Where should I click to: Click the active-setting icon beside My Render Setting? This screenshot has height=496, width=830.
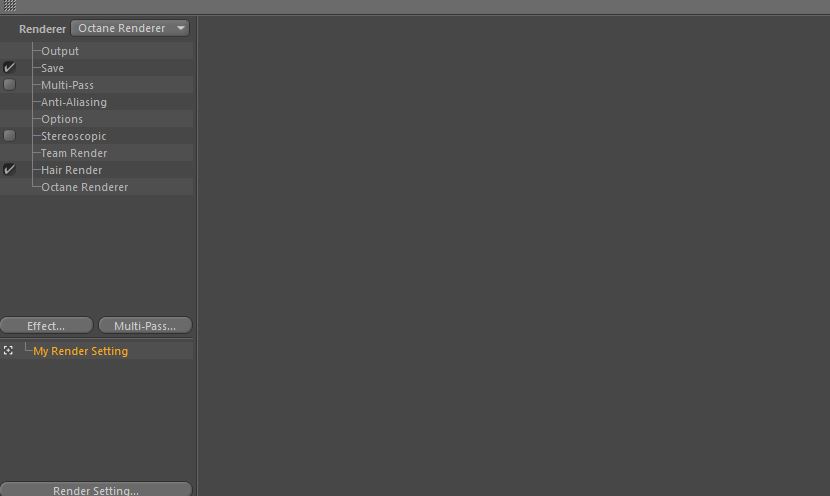coord(8,350)
